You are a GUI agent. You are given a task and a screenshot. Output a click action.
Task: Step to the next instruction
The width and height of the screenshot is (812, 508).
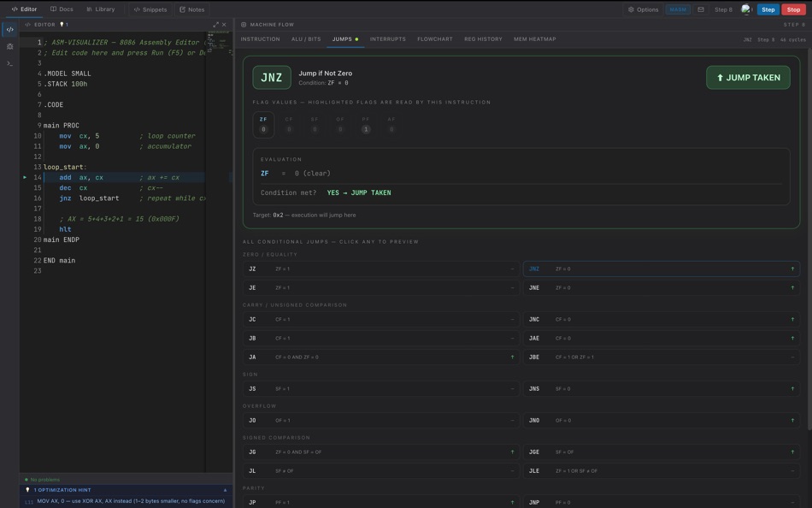[x=768, y=9]
